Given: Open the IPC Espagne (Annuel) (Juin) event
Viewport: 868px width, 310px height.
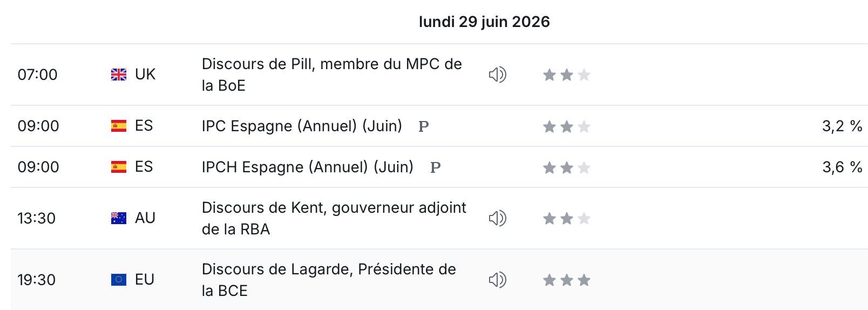Looking at the screenshot, I should pos(302,126).
